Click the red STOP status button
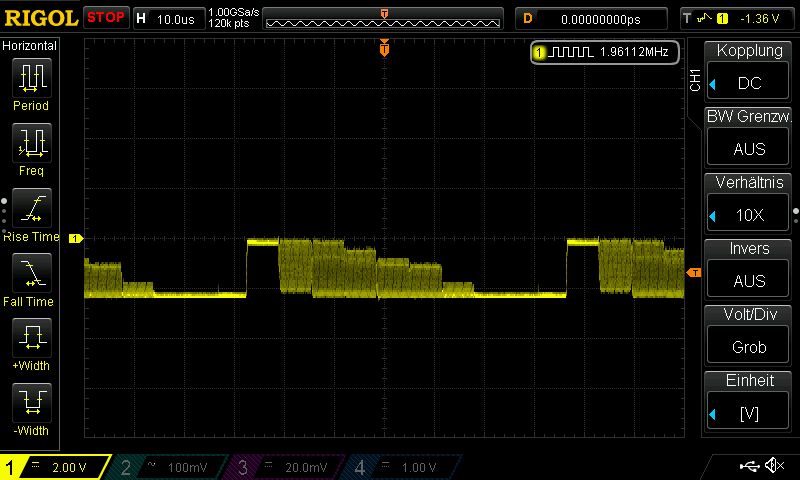The height and width of the screenshot is (480, 800). pos(105,17)
